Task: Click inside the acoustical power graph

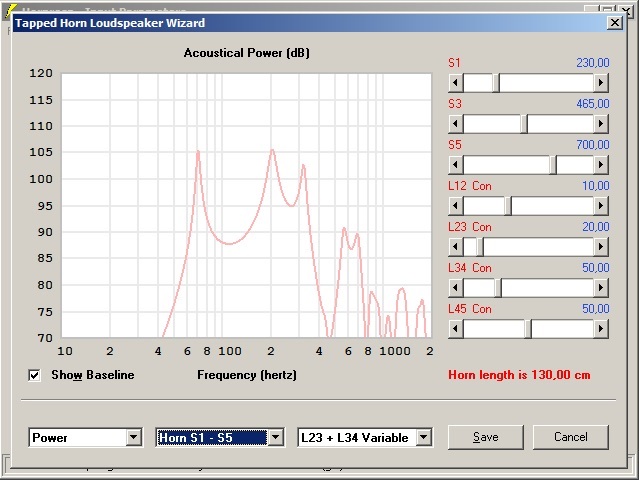Action: point(247,205)
